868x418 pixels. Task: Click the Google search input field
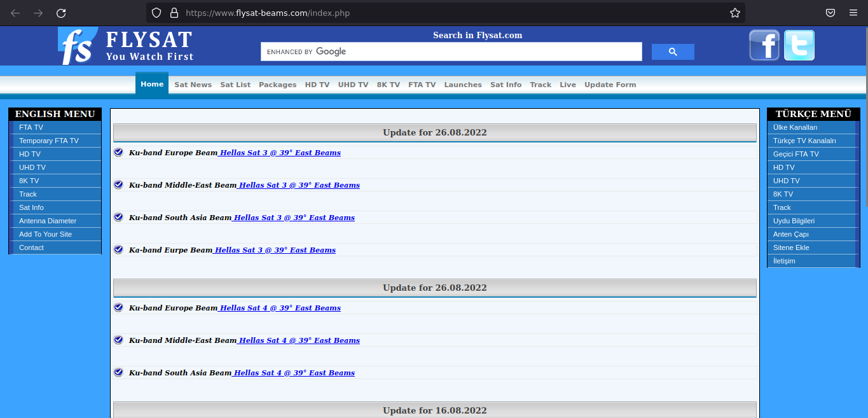451,52
